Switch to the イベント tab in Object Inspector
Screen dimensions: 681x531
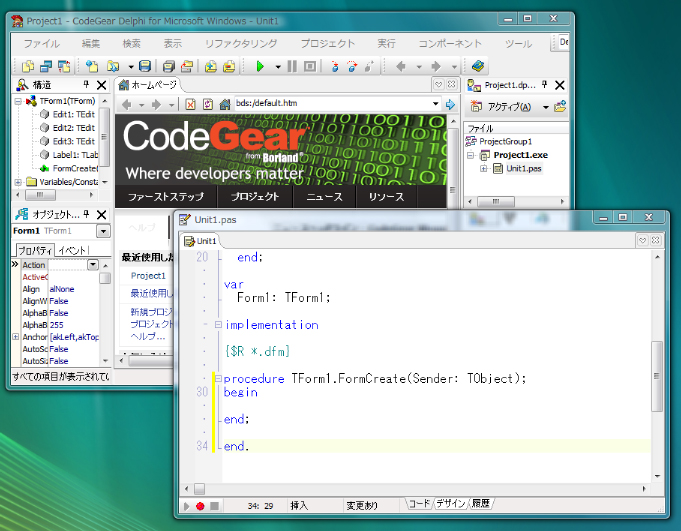(x=73, y=250)
